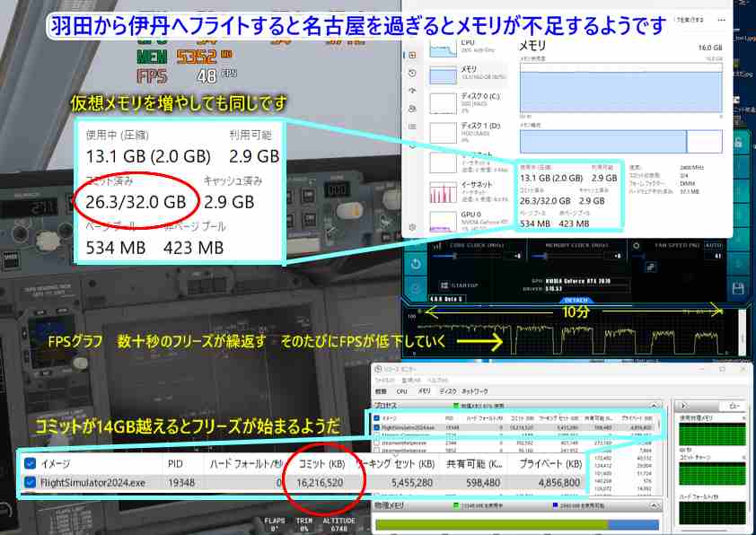Open Task Manager's App history icon
The width and height of the screenshot is (756, 535).
[412, 73]
